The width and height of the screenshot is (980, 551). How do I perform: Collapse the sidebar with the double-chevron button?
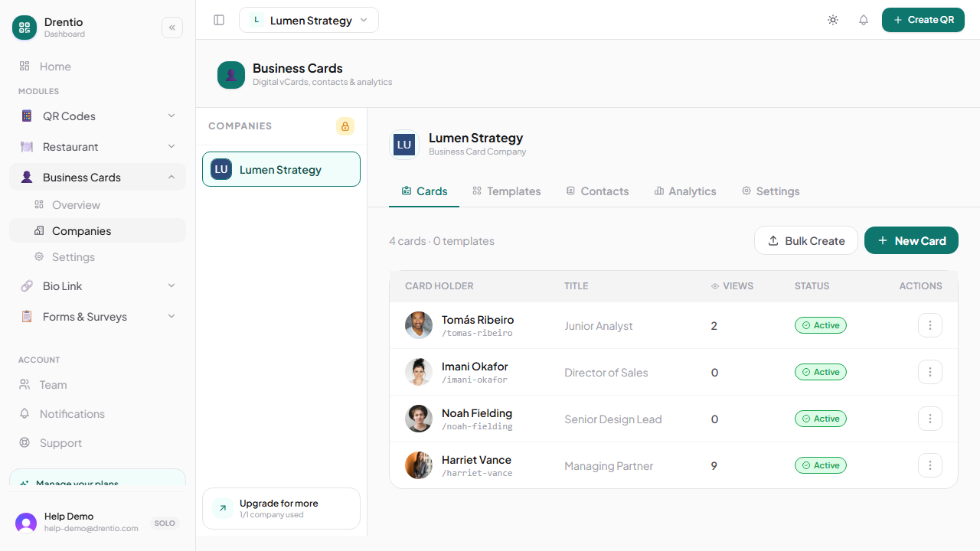click(x=172, y=28)
